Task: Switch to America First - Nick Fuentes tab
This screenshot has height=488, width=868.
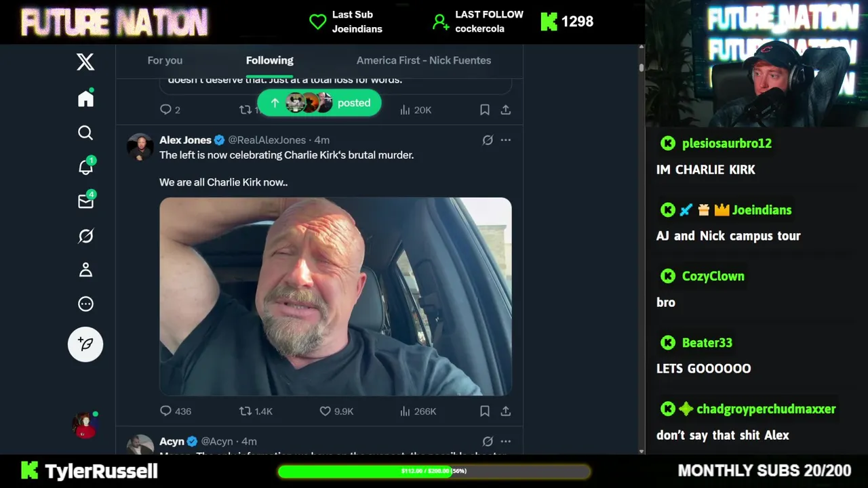Action: (424, 60)
